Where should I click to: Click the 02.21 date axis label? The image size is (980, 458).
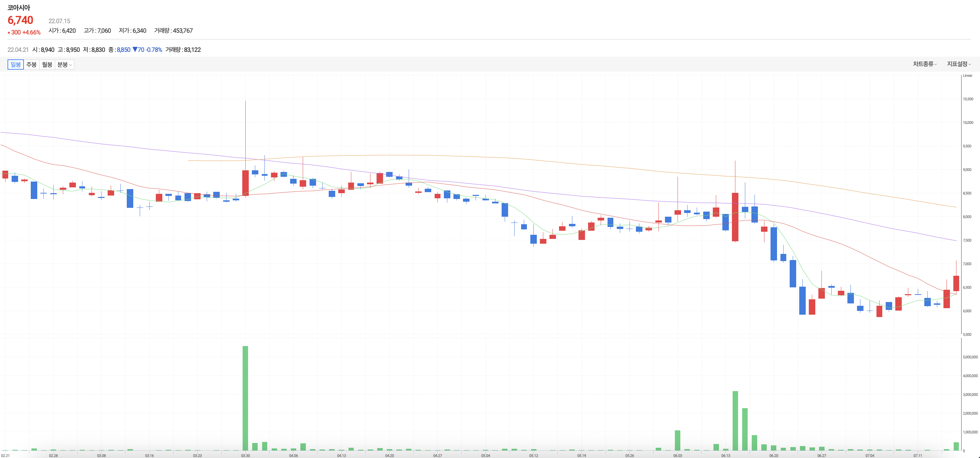5,455
